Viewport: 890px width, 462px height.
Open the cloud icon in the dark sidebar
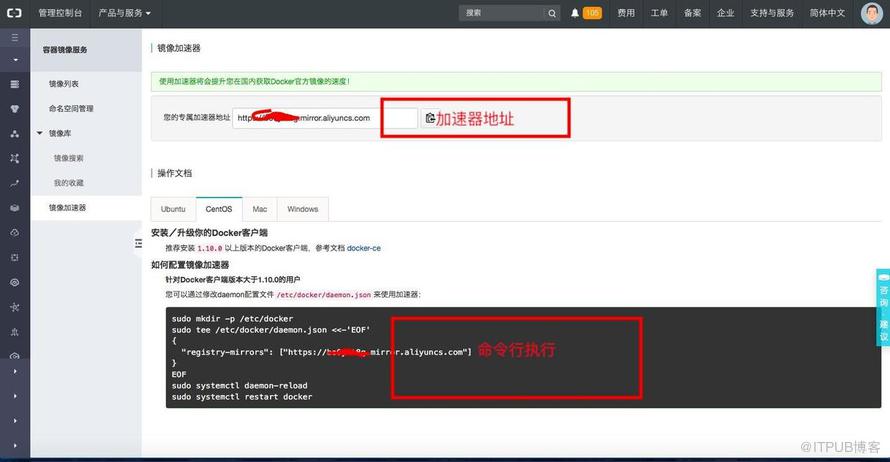point(15,233)
